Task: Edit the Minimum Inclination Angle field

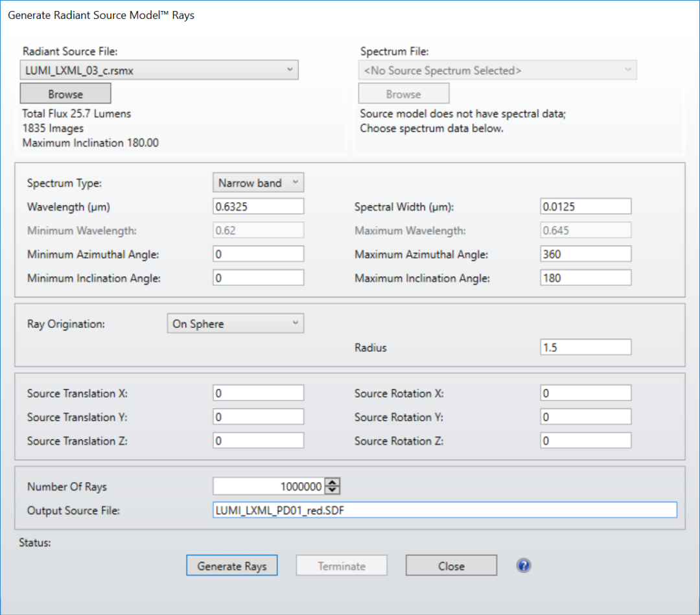Action: (258, 278)
